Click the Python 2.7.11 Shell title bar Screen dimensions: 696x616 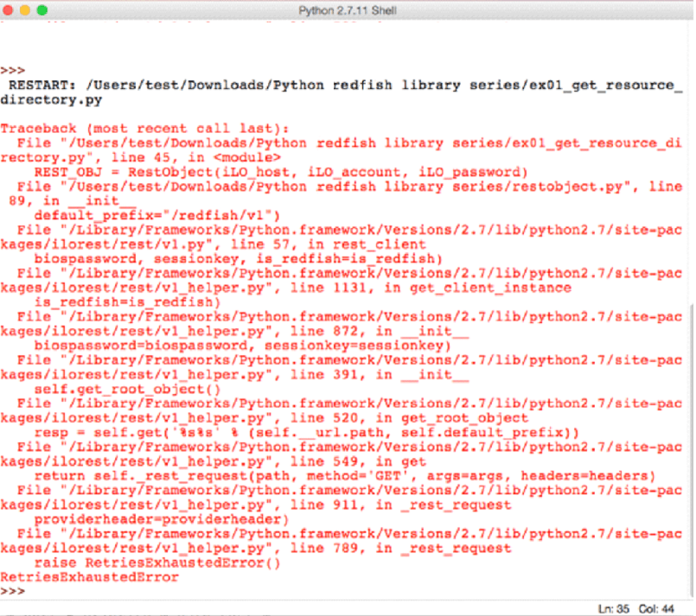coord(346,10)
